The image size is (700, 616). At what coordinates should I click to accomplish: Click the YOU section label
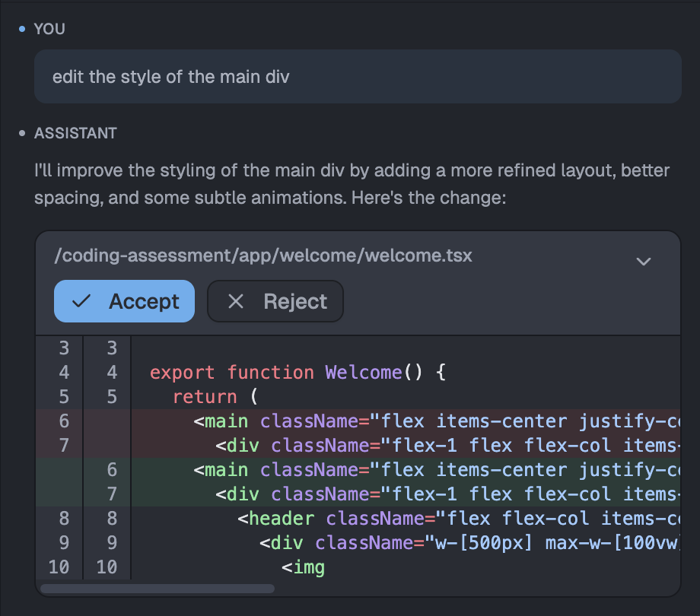point(49,29)
